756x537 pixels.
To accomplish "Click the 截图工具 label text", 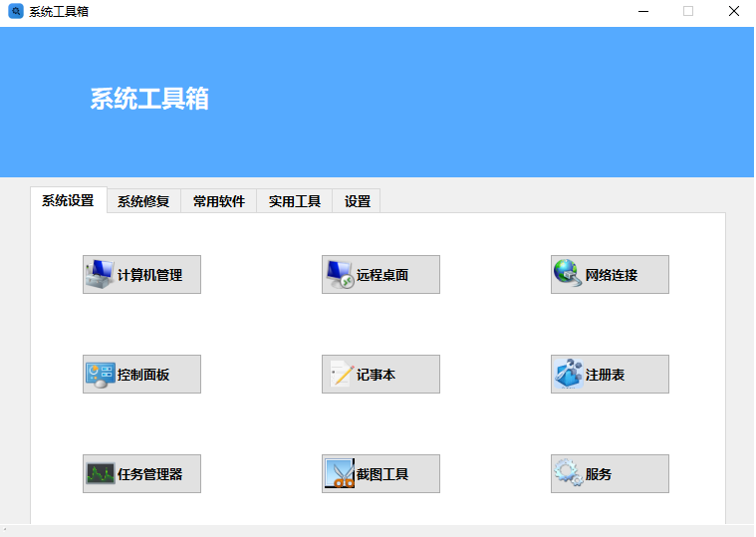I will [382, 474].
